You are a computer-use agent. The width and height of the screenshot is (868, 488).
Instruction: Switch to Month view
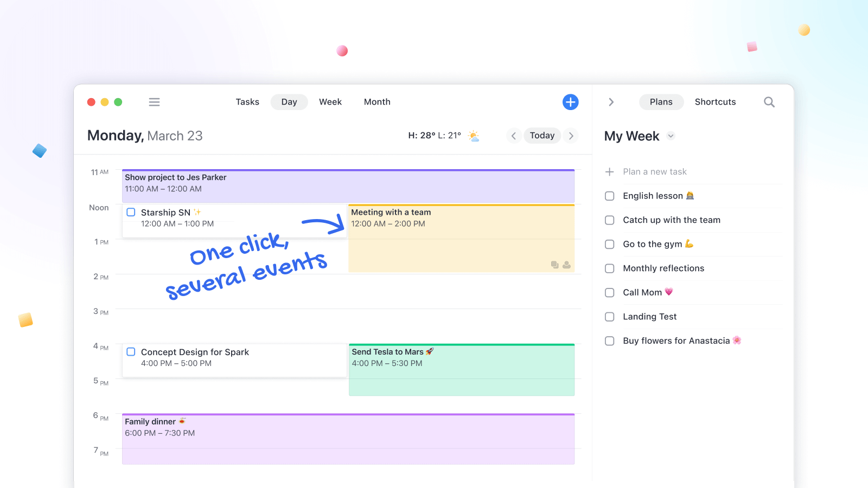coord(376,102)
